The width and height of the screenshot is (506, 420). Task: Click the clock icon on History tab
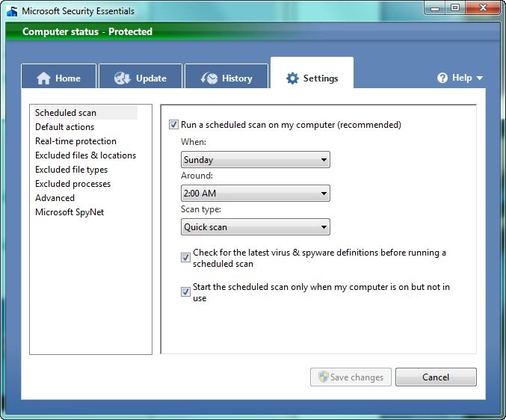(x=209, y=78)
